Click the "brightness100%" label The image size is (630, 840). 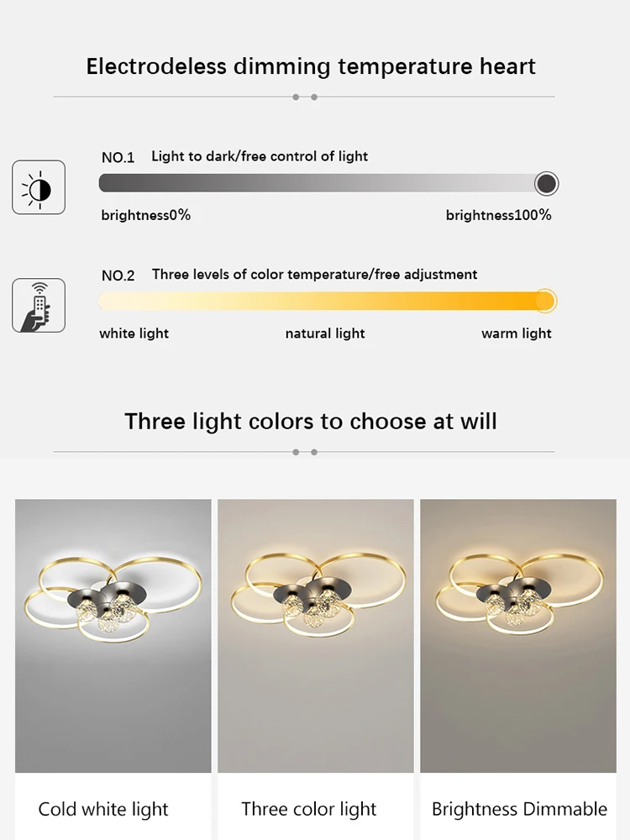pyautogui.click(x=499, y=215)
